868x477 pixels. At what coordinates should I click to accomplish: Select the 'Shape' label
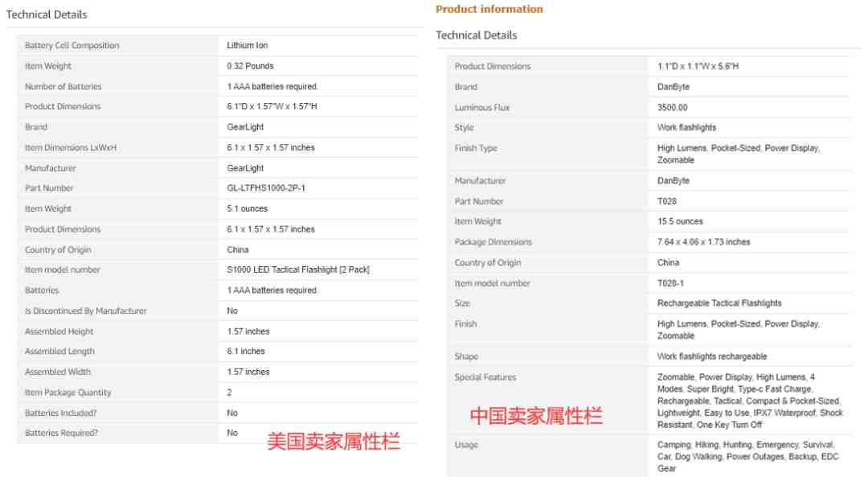[x=466, y=356]
